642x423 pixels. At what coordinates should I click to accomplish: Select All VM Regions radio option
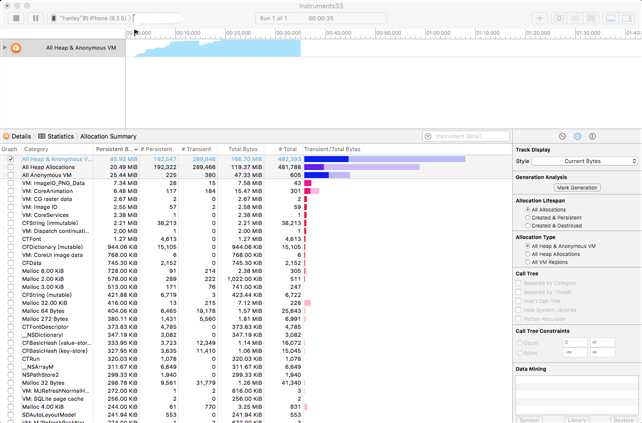(527, 262)
